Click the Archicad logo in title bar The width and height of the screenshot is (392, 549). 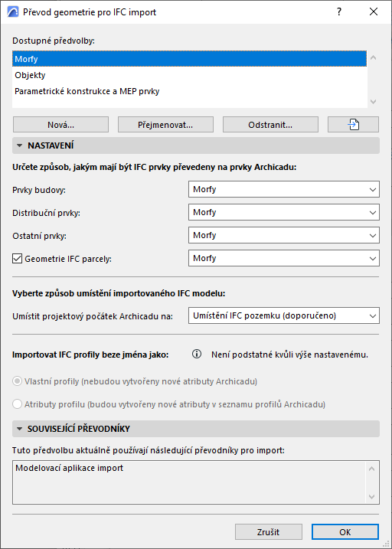point(13,12)
